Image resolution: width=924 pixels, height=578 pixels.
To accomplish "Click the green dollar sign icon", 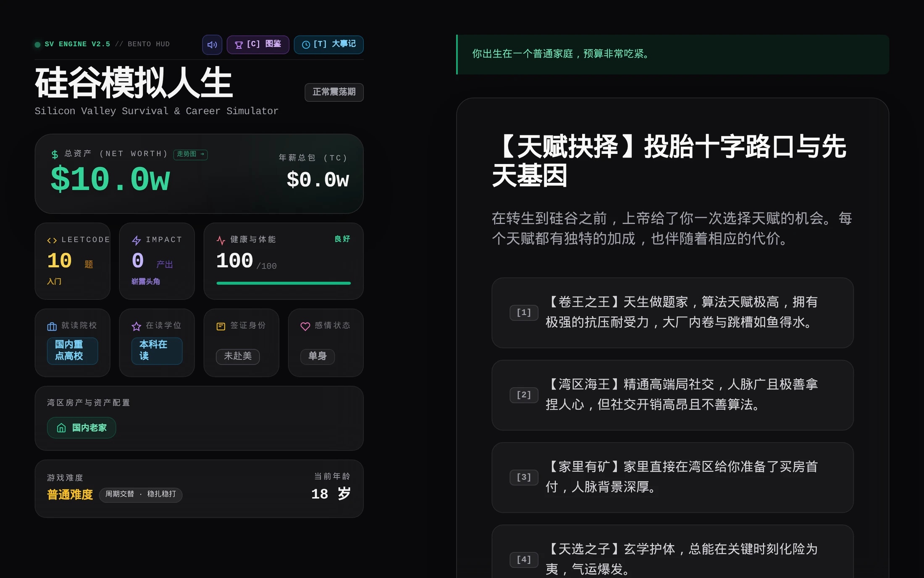I will [x=55, y=155].
